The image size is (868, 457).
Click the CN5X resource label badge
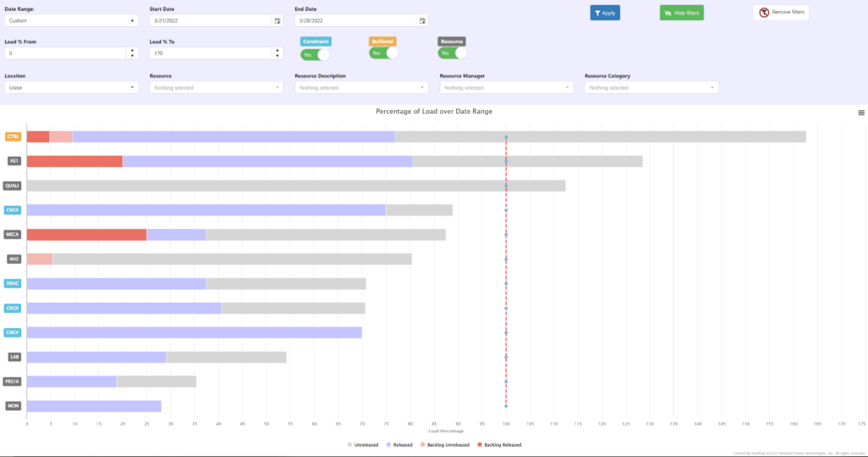tap(14, 209)
